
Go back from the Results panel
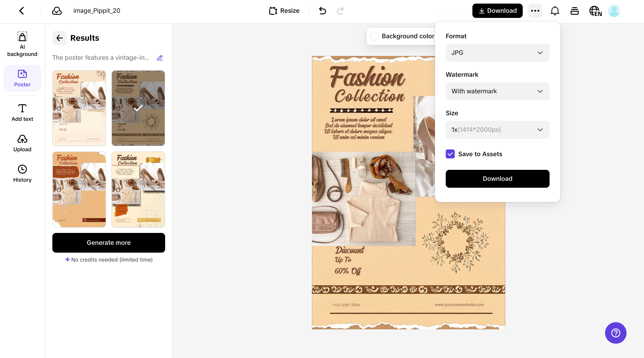coord(59,38)
